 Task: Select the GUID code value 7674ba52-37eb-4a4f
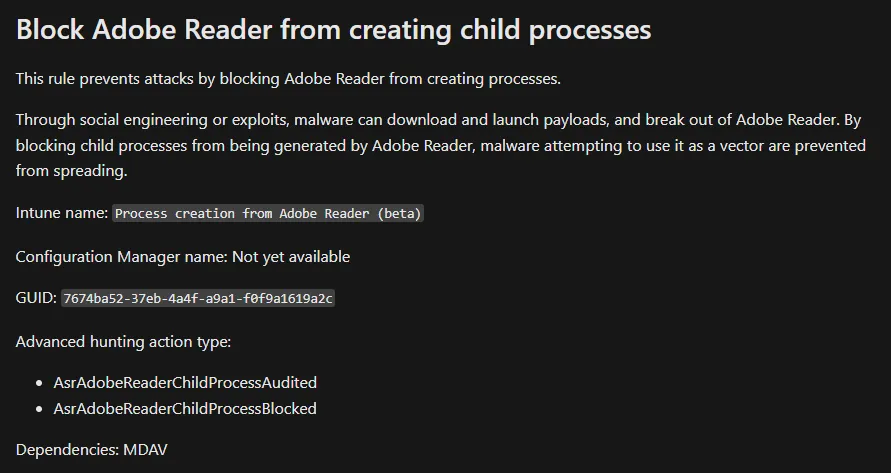point(198,299)
